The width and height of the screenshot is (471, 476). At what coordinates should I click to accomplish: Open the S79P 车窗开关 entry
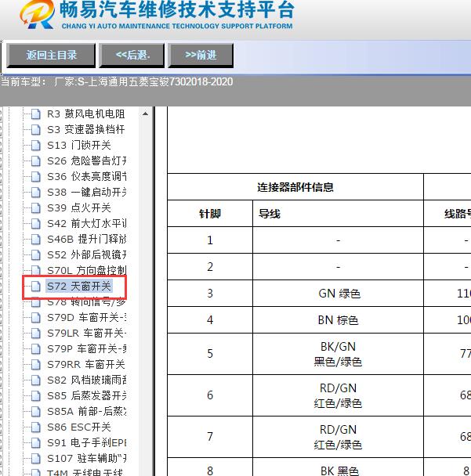tap(87, 349)
